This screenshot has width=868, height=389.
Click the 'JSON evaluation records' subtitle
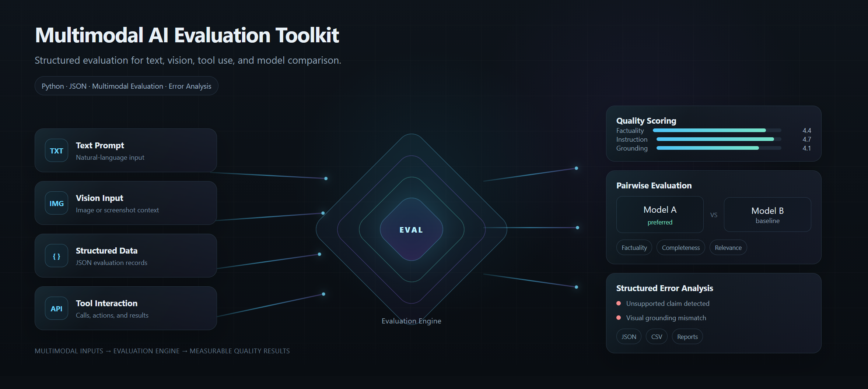[x=111, y=263]
